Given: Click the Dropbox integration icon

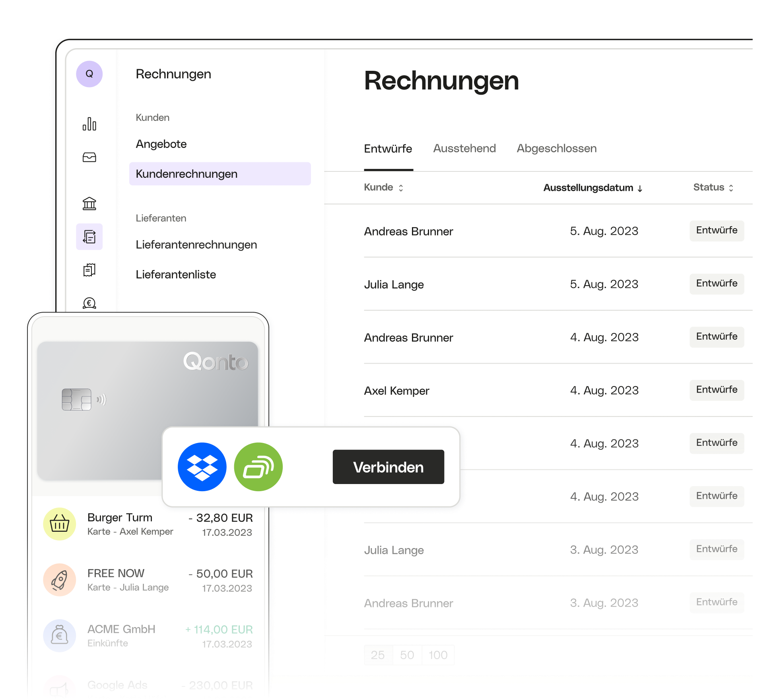Looking at the screenshot, I should click(202, 467).
